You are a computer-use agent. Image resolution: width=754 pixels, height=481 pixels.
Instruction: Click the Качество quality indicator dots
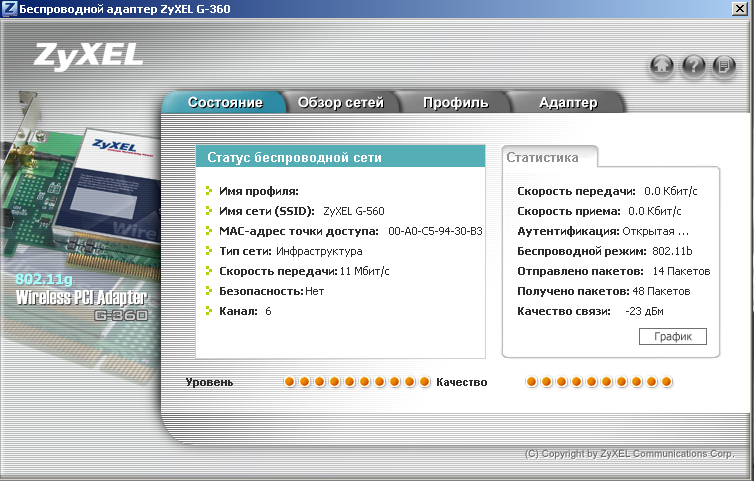599,381
